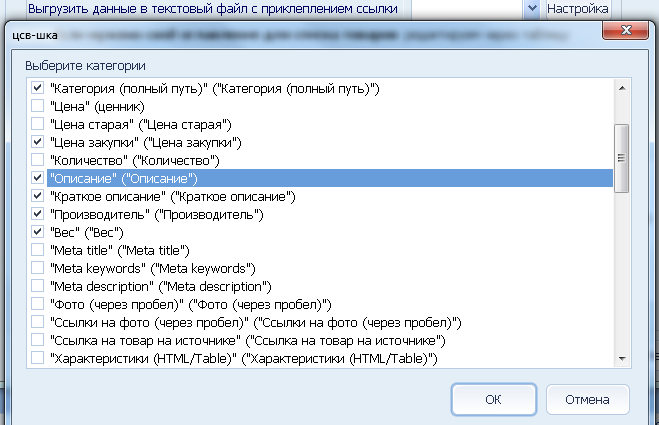Tick the "Цена старая" checkbox
The width and height of the screenshot is (659, 425).
click(37, 124)
